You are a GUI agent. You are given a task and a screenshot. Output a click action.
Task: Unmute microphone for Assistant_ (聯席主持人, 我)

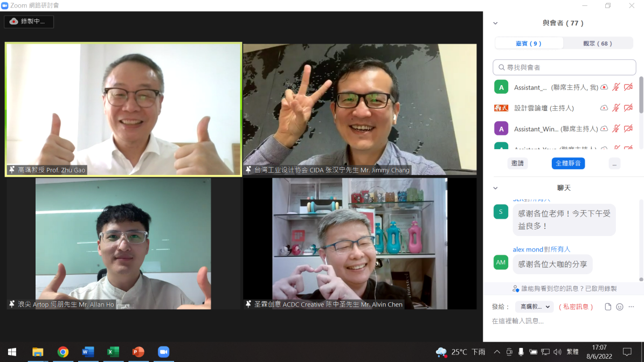point(615,87)
